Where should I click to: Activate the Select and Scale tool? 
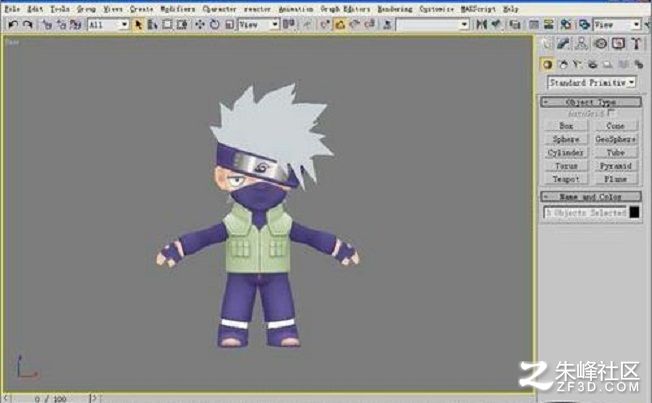click(229, 25)
